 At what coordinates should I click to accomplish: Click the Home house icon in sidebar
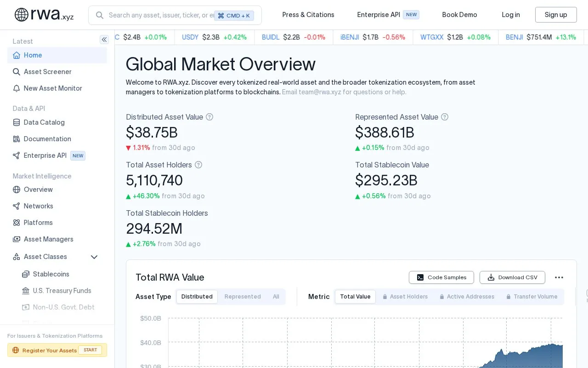17,55
